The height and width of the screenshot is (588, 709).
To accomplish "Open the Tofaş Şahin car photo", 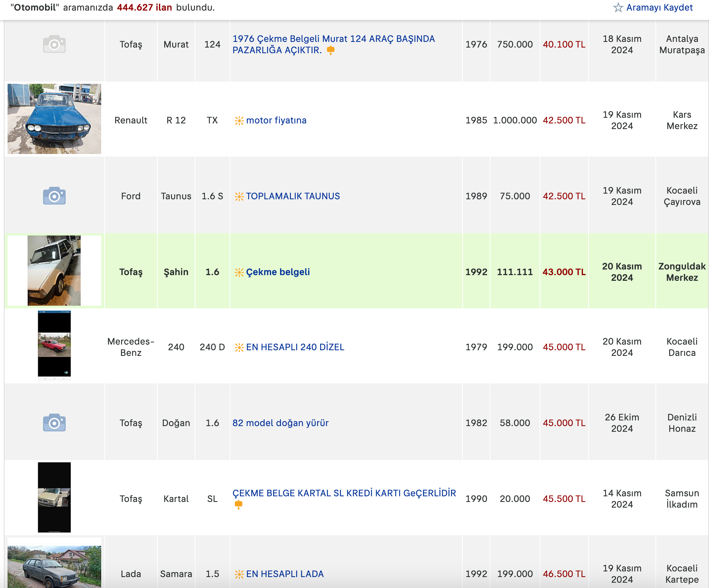I will click(x=54, y=271).
